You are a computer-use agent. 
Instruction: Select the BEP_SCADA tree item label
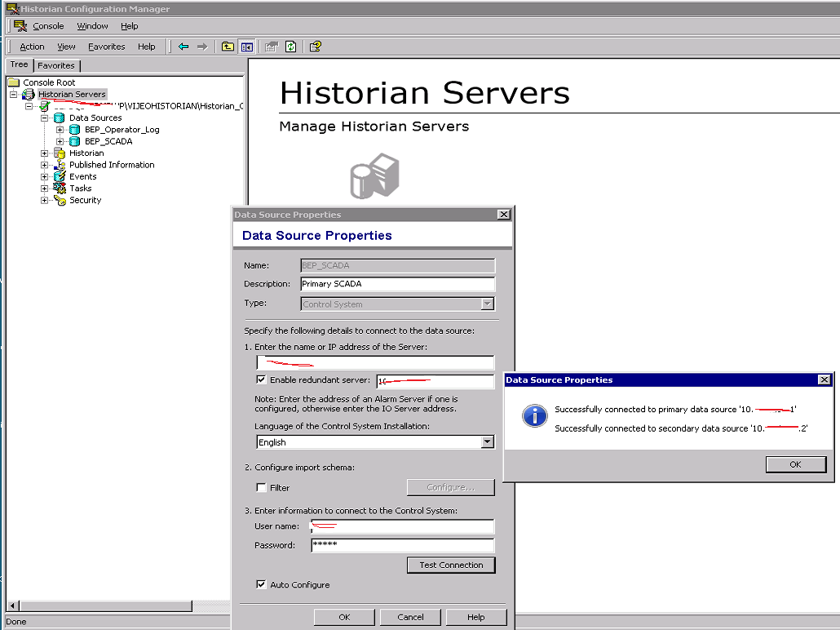108,141
